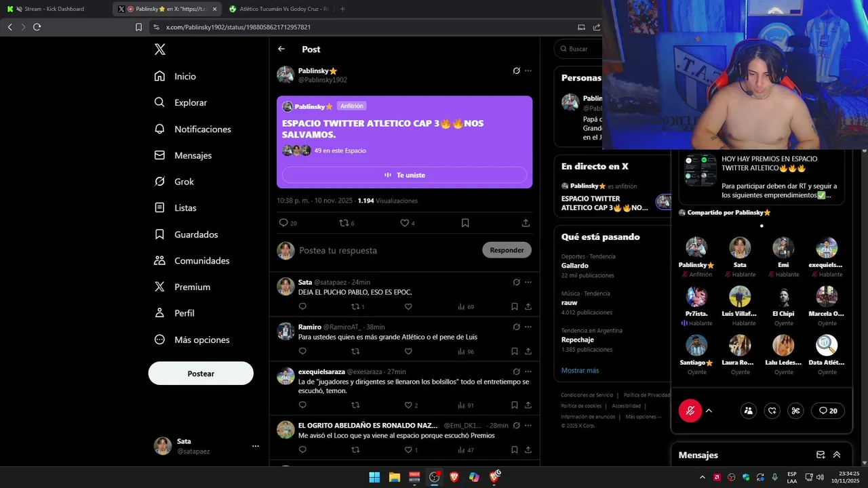Click the X logo in sidebar
Image resolution: width=868 pixels, height=488 pixels.
click(x=160, y=49)
